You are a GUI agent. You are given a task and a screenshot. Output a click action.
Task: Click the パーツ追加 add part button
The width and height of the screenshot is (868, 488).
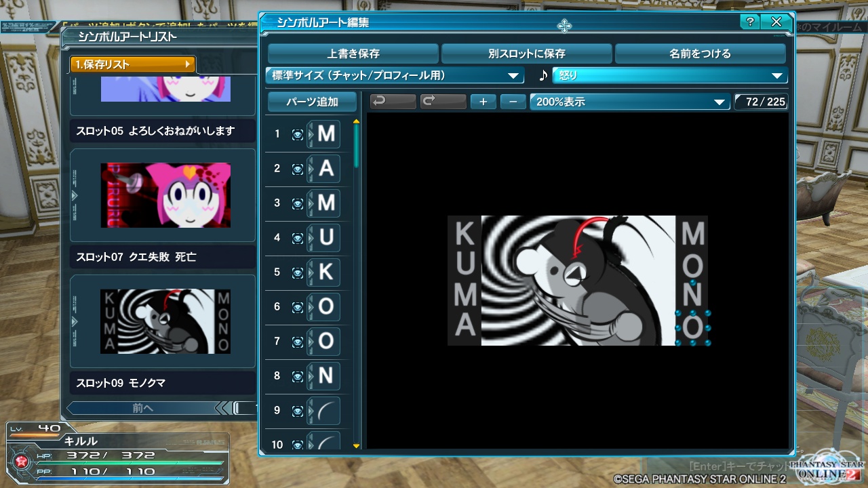point(312,102)
